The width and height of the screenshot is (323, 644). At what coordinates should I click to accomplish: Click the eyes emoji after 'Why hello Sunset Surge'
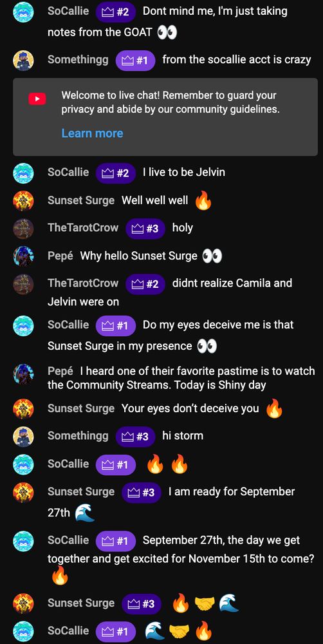coord(212,257)
